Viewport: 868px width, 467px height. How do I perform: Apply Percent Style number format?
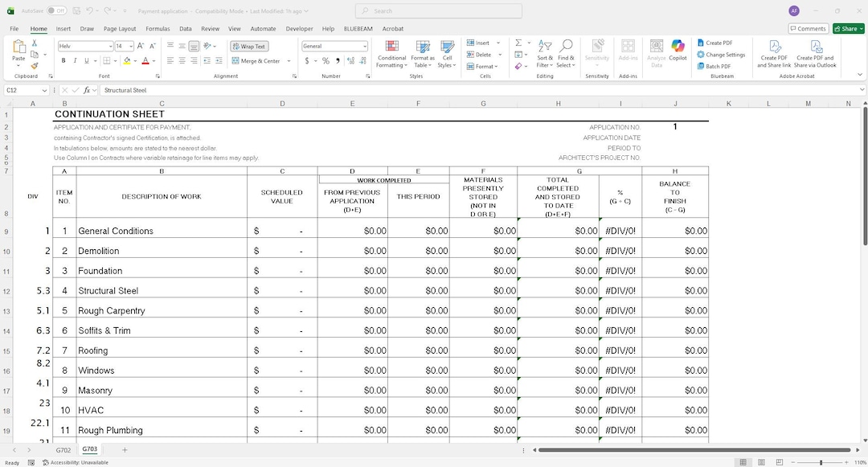tap(325, 61)
